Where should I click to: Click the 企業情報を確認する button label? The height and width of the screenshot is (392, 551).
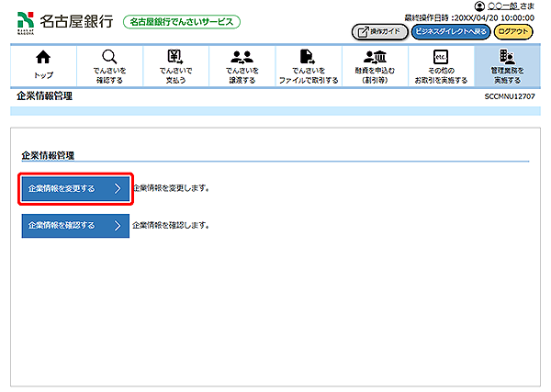click(x=62, y=225)
